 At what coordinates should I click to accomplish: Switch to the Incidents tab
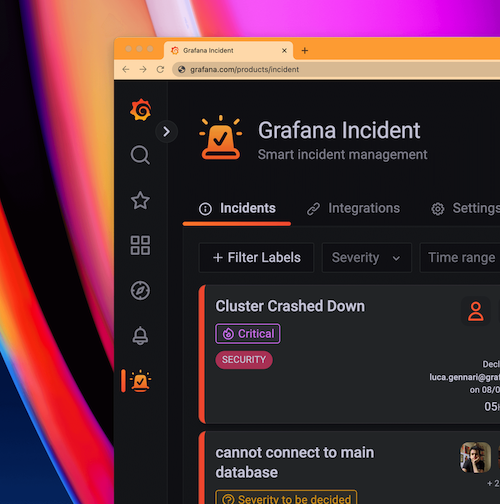[x=237, y=208]
